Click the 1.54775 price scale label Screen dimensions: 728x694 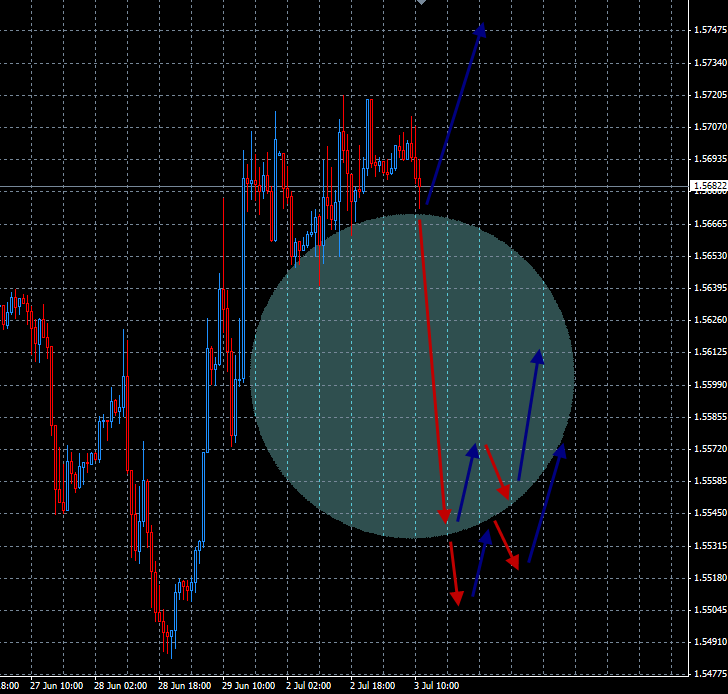point(710,674)
